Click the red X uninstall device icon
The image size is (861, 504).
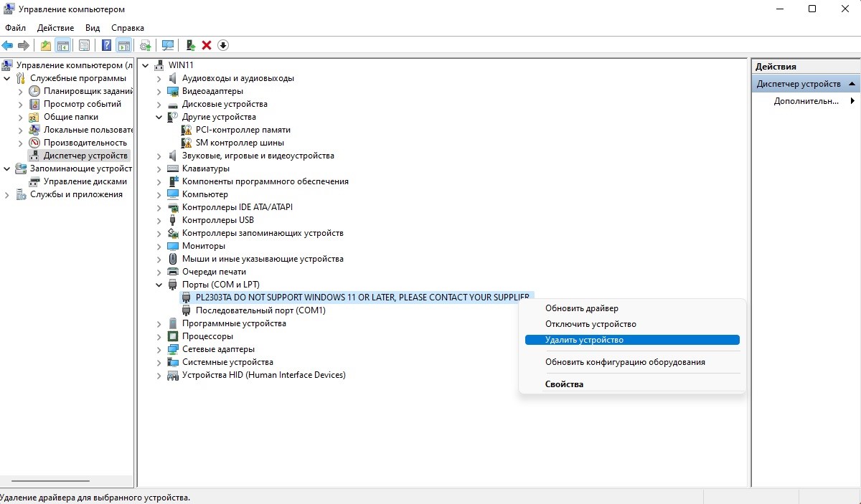tap(207, 46)
